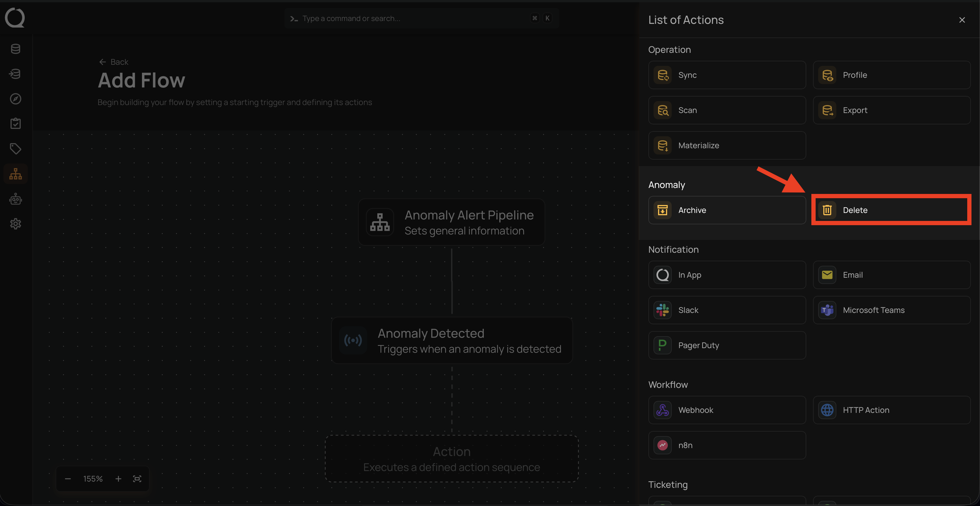Select Microsoft Teams notification

click(x=891, y=310)
